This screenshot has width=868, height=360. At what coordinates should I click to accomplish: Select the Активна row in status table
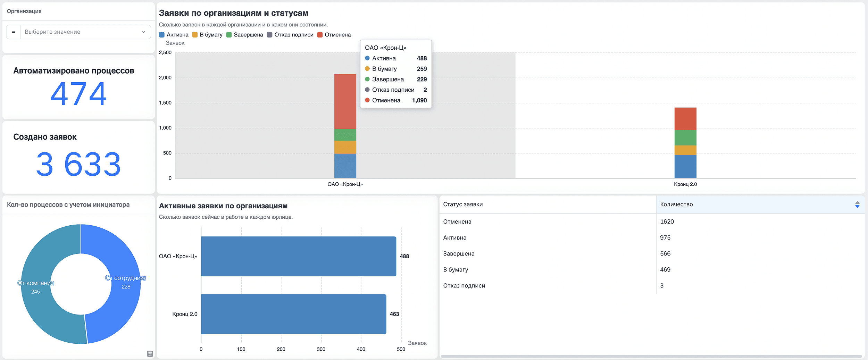coord(651,237)
